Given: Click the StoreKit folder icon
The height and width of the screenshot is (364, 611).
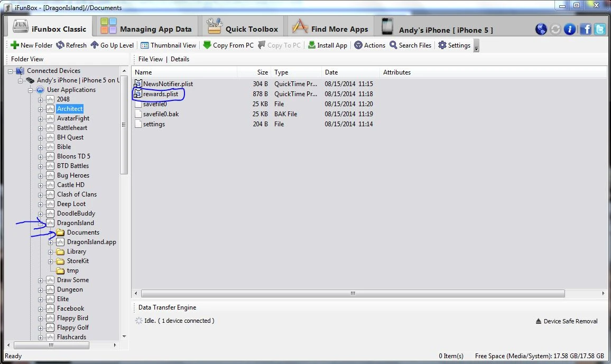Looking at the screenshot, I should [x=60, y=261].
